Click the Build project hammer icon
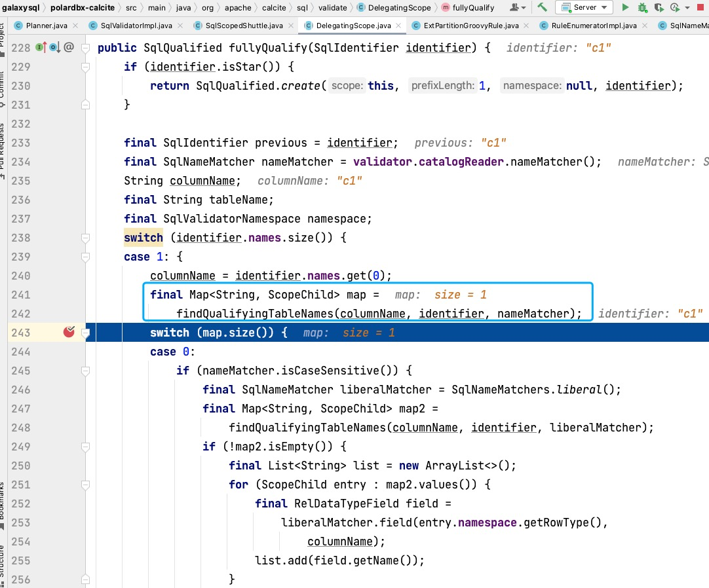Image resolution: width=709 pixels, height=588 pixels. pos(542,7)
